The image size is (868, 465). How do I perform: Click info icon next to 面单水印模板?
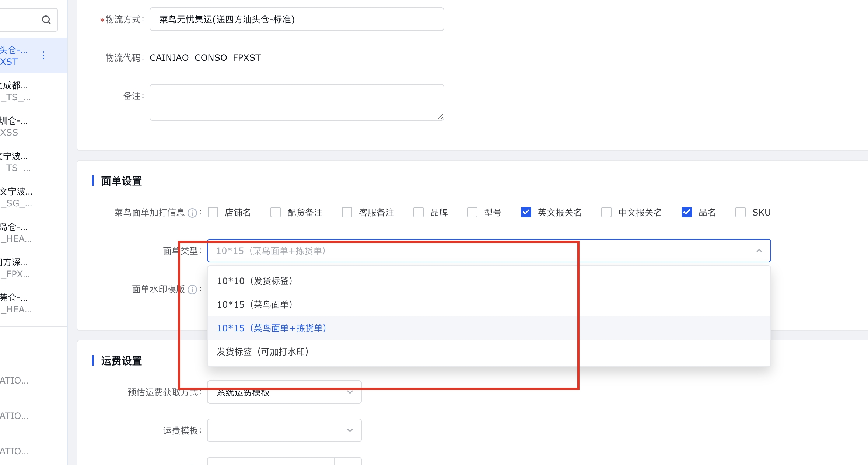coord(192,290)
